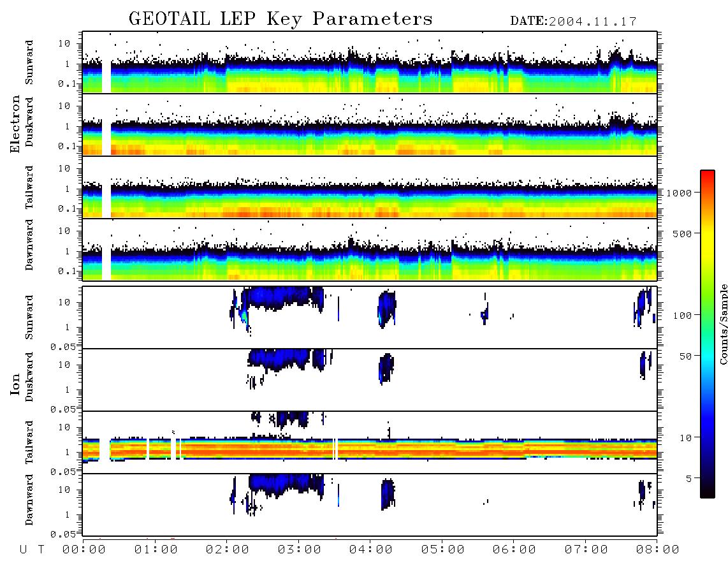Screen dimensions: 728x561
Task: Select the 02:00 time tick label
Action: [228, 550]
